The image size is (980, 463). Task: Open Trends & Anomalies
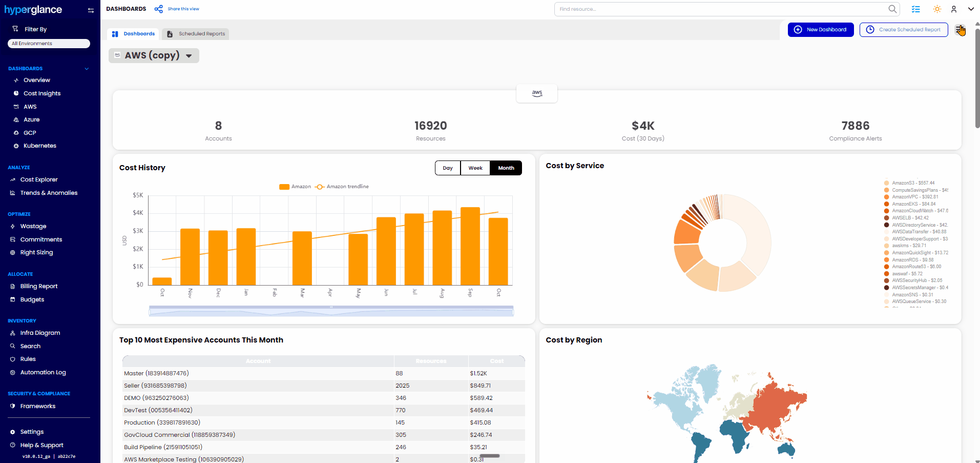coord(49,193)
